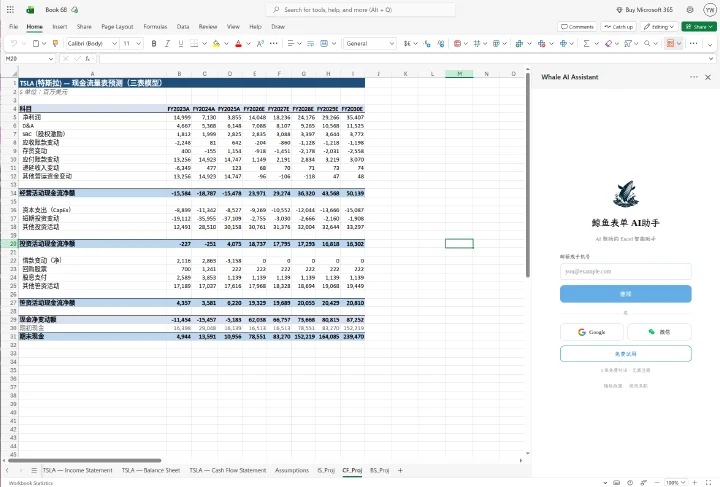The height and width of the screenshot is (487, 720).
Task: Switch to the Formulas tab
Action: point(155,27)
